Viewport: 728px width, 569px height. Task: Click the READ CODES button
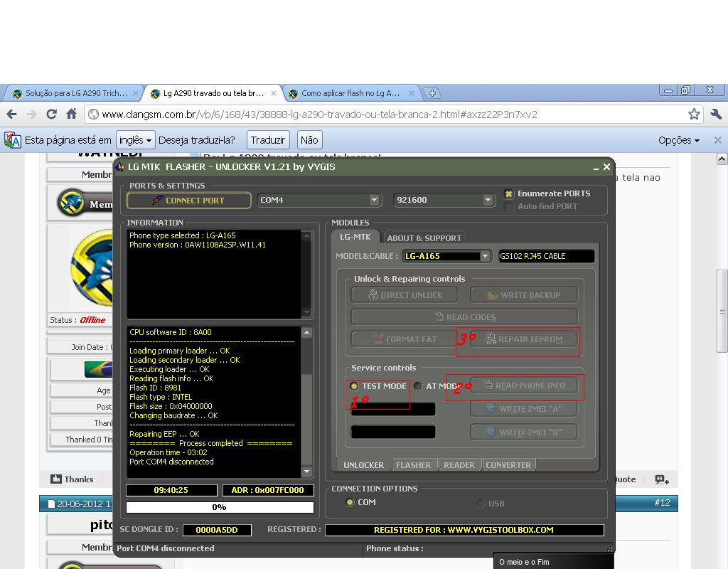click(x=464, y=317)
